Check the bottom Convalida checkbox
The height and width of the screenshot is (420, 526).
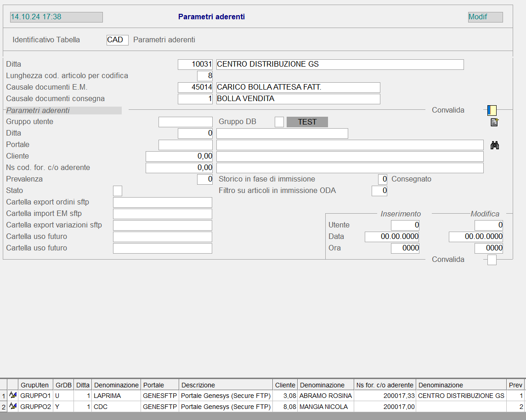[492, 260]
